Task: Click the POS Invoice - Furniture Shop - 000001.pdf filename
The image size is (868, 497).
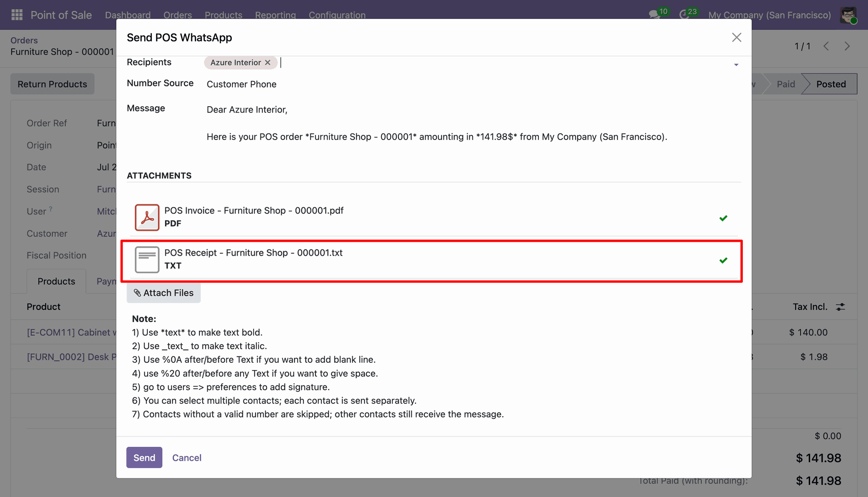Action: click(254, 211)
